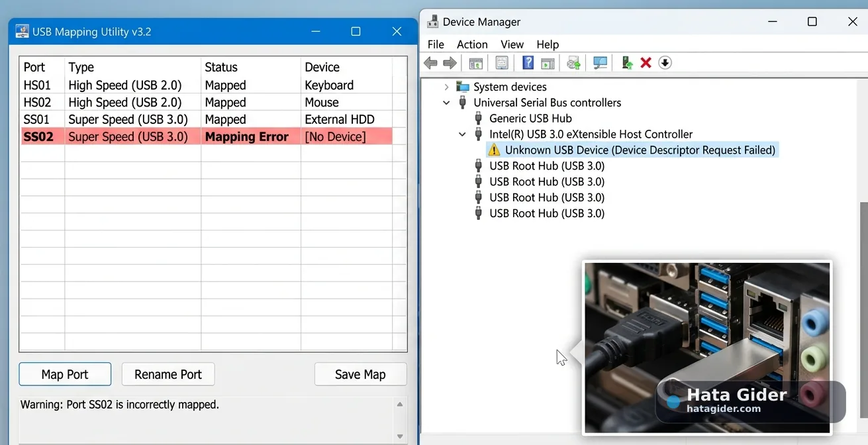The image size is (868, 445).
Task: Open the Help menu in Device Manager
Action: (548, 44)
